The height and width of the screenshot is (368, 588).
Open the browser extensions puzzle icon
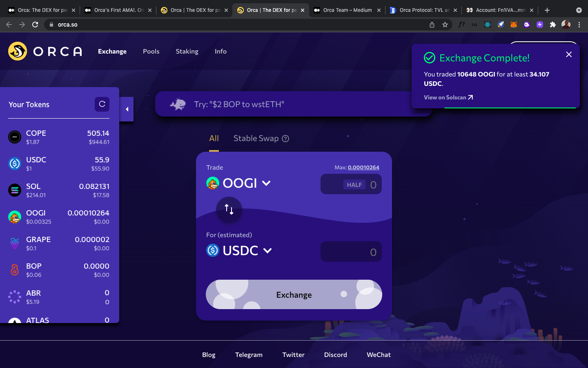coord(553,25)
